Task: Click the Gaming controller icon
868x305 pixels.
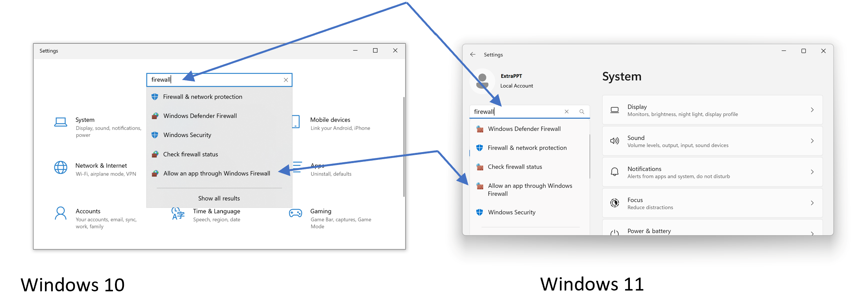Action: click(x=295, y=213)
